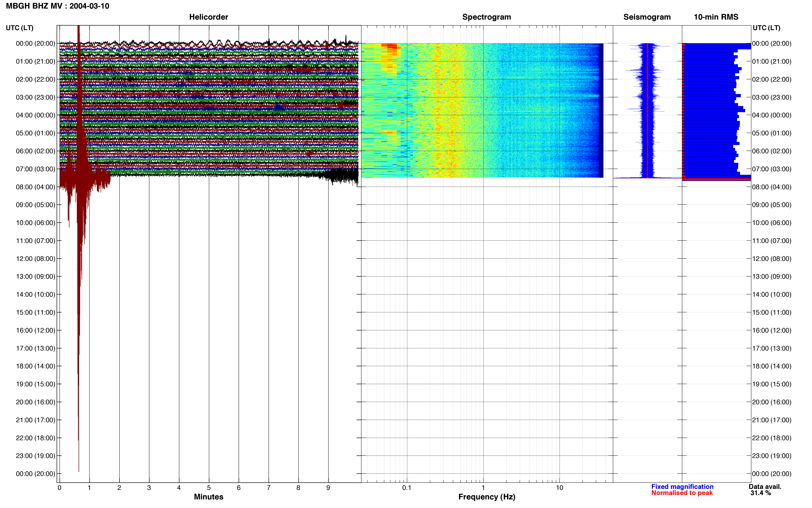Select the Helicorder panel heading
This screenshot has width=812, height=508.
209,17
